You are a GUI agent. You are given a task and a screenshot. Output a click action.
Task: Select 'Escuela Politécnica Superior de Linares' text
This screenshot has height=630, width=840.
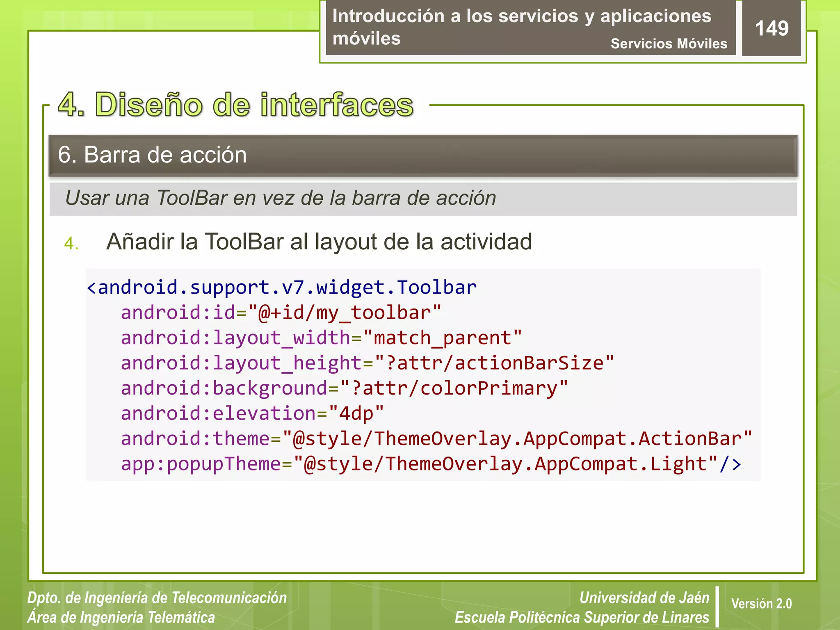tap(582, 618)
